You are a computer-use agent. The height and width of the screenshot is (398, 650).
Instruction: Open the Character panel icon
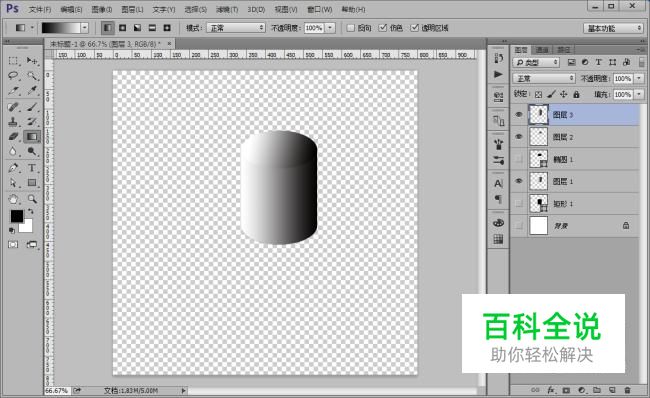498,183
